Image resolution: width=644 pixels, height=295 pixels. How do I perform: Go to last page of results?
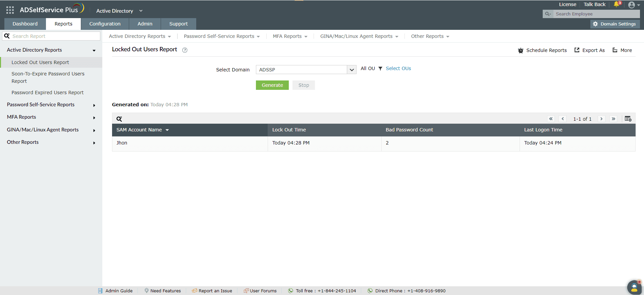[613, 119]
